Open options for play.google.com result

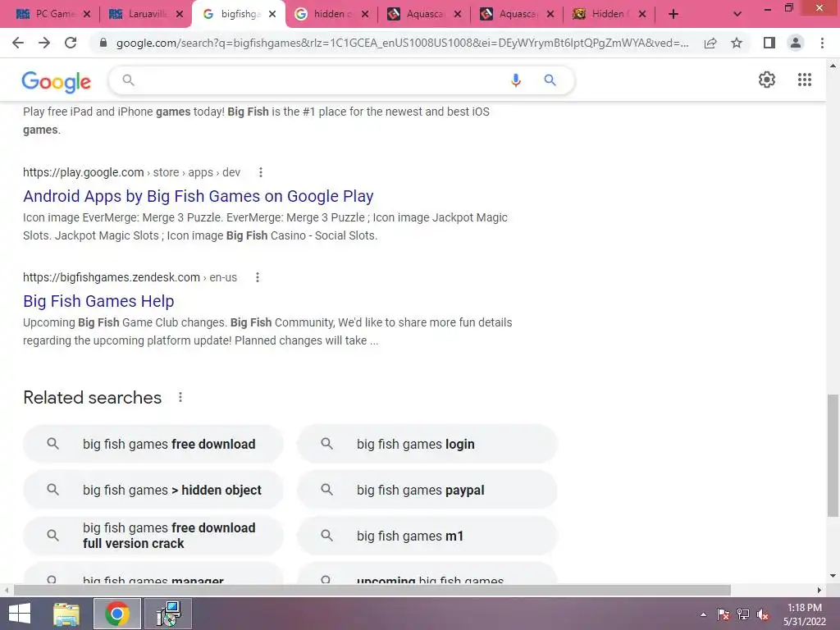pyautogui.click(x=261, y=172)
